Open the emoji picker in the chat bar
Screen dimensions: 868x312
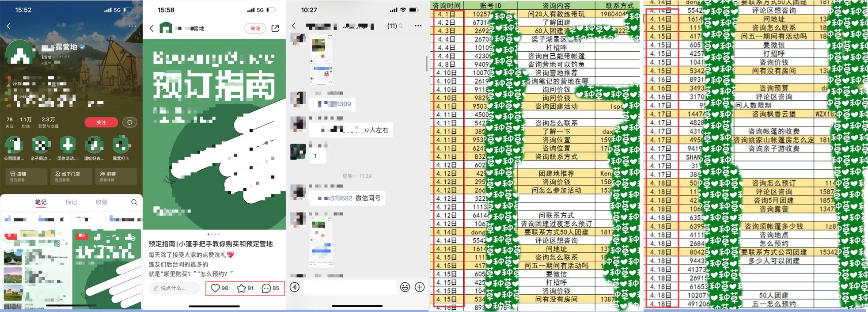405,287
